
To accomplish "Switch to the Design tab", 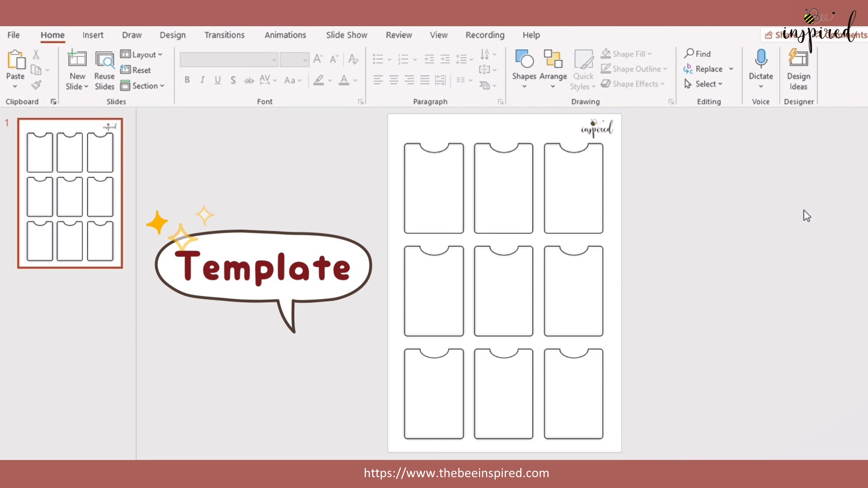I will (x=173, y=35).
